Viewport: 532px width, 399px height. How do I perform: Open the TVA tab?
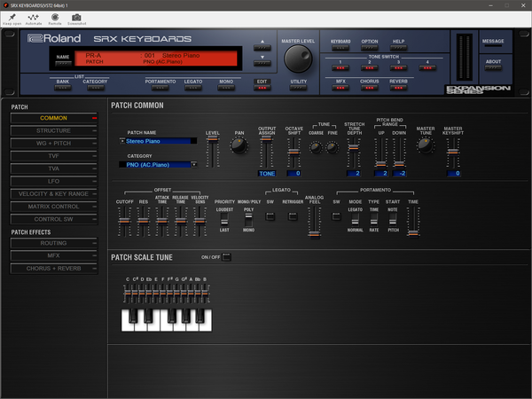click(53, 168)
